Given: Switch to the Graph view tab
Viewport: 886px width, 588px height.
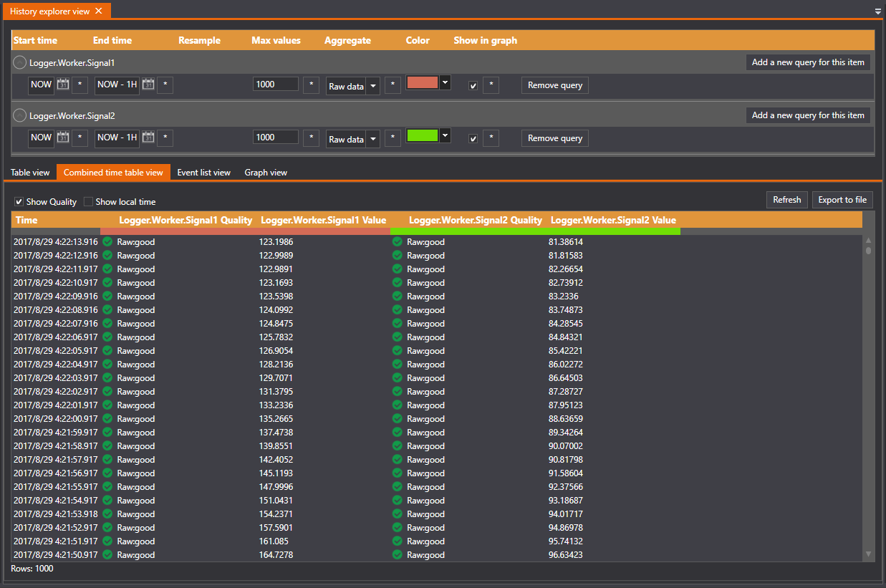Looking at the screenshot, I should pos(266,173).
